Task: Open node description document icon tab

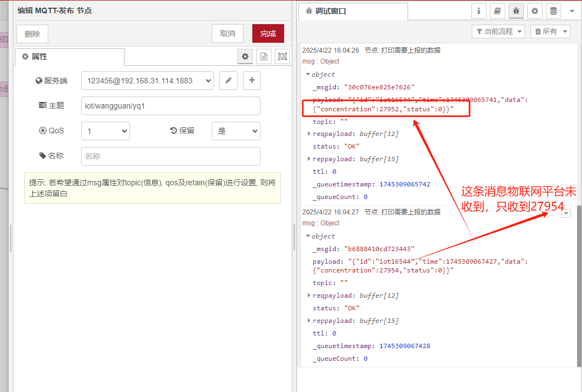Action: click(x=263, y=56)
